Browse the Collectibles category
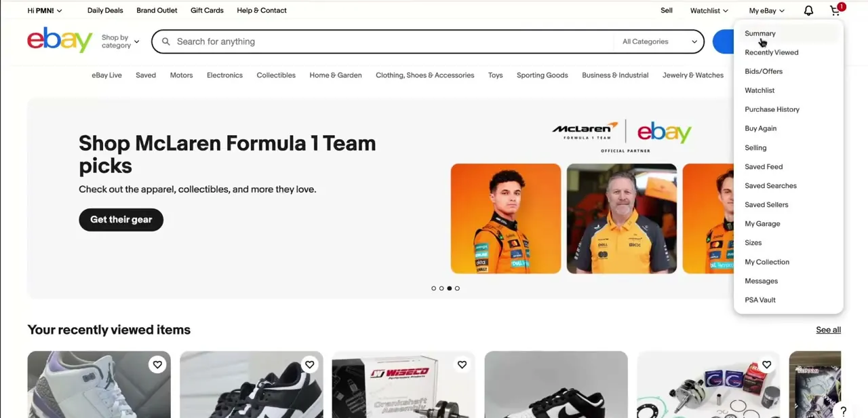Viewport: 868px width, 418px height. pos(276,75)
